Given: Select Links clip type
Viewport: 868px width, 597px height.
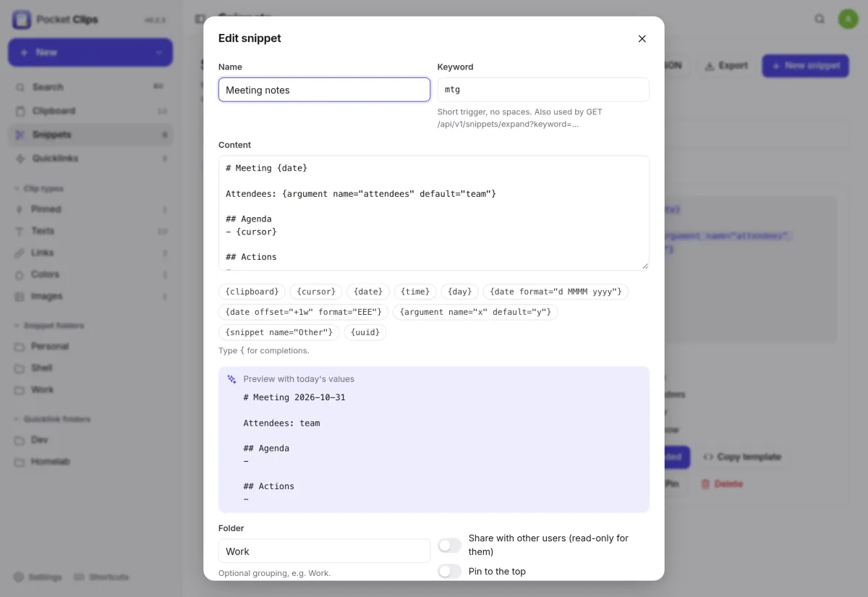Looking at the screenshot, I should (90, 253).
